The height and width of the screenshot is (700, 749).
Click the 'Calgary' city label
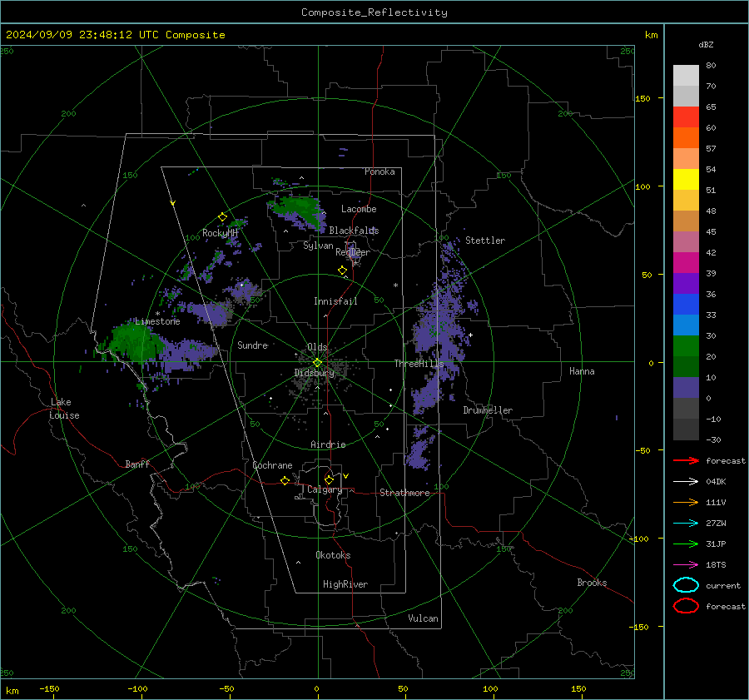(x=325, y=489)
